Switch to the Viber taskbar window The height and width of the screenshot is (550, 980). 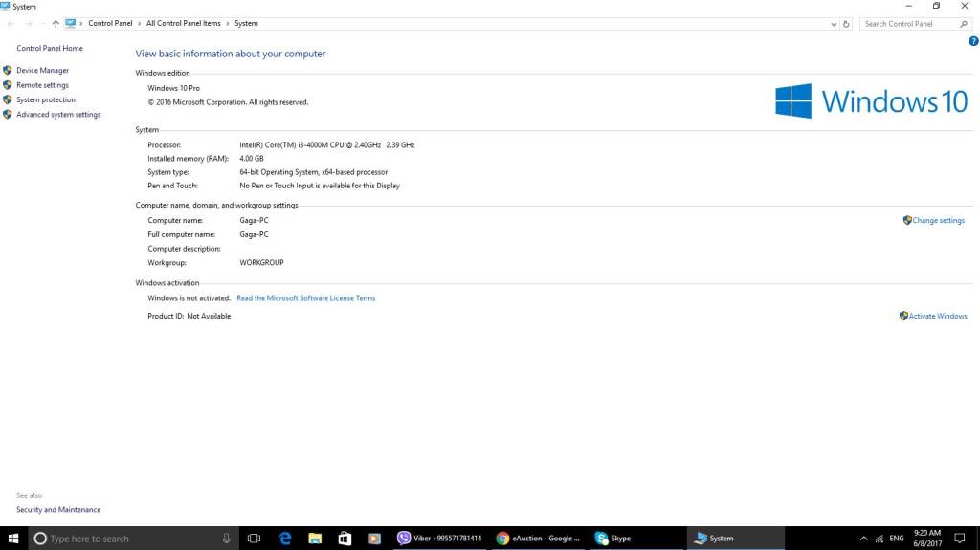(x=440, y=539)
